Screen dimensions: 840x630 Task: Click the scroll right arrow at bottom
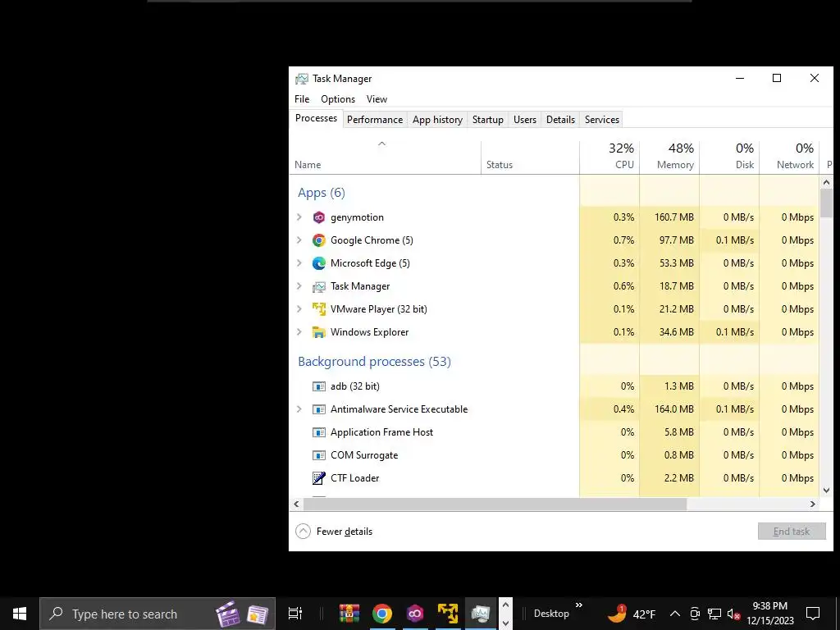click(x=813, y=504)
